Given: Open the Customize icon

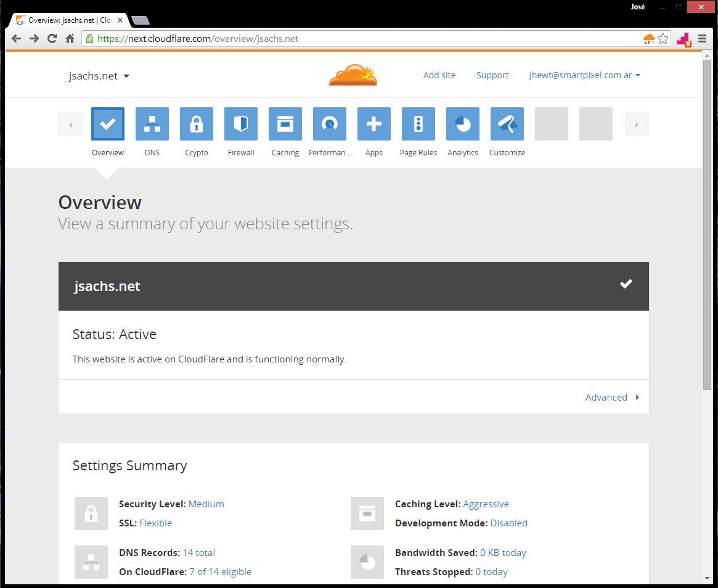Looking at the screenshot, I should [x=507, y=124].
